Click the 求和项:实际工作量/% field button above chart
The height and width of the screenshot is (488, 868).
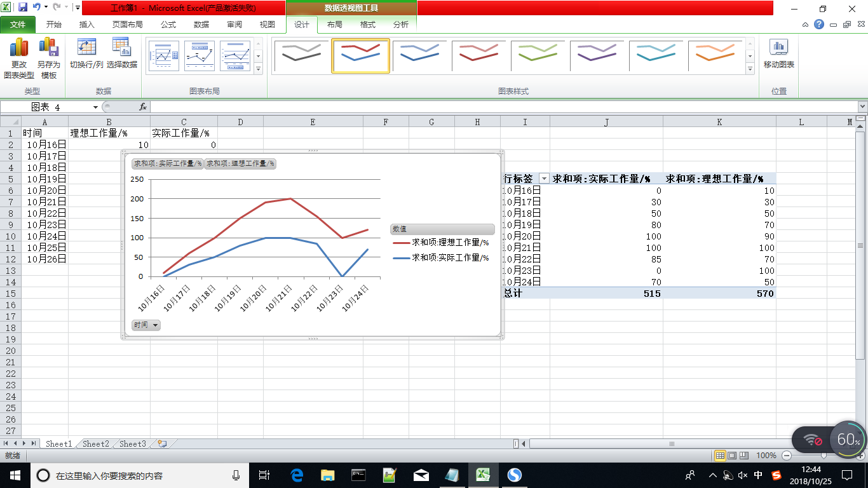[168, 163]
